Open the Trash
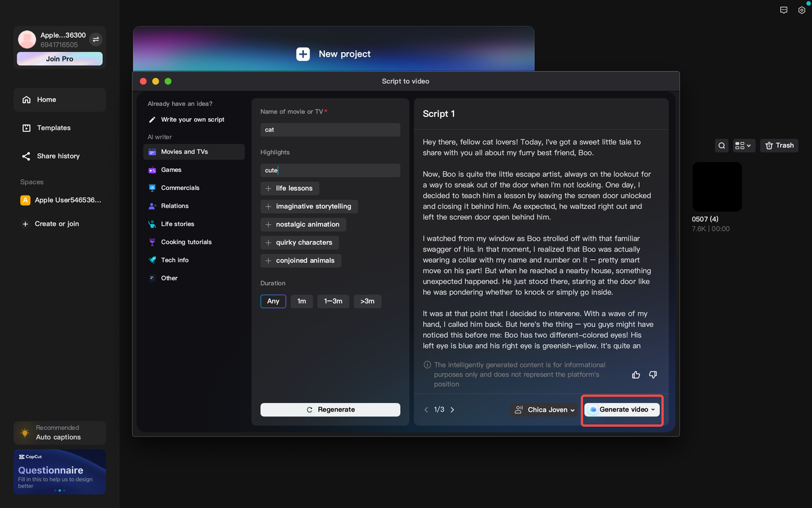 click(779, 145)
